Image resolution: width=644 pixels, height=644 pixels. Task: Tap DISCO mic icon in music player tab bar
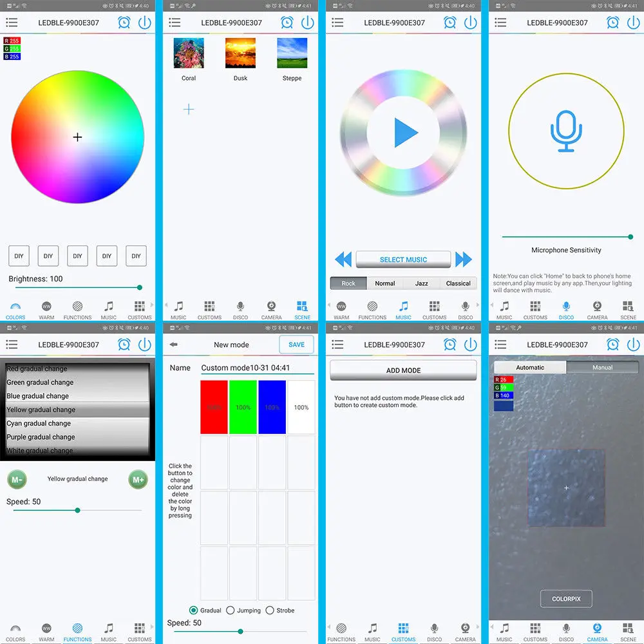(x=465, y=307)
